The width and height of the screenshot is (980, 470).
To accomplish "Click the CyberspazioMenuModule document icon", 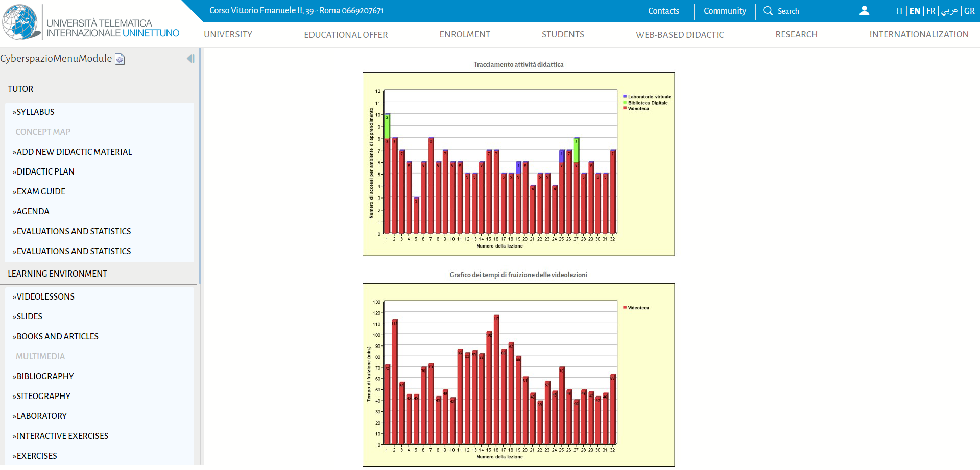I will click(x=120, y=59).
